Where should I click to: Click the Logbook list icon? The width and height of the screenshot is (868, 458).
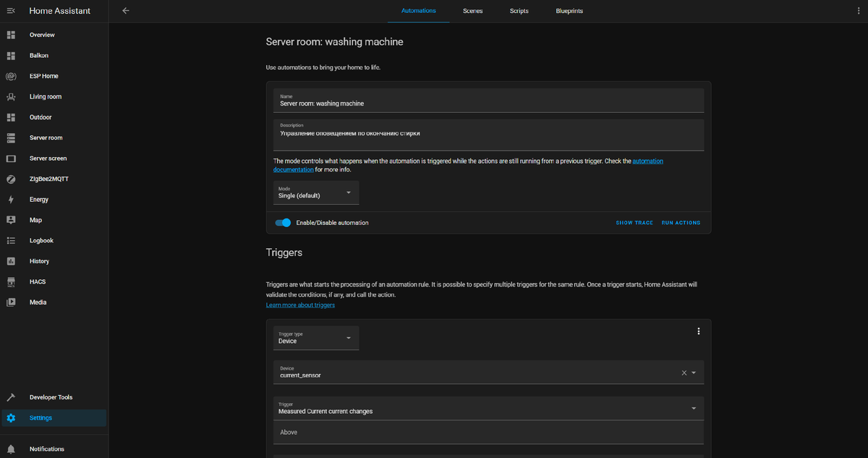11,240
